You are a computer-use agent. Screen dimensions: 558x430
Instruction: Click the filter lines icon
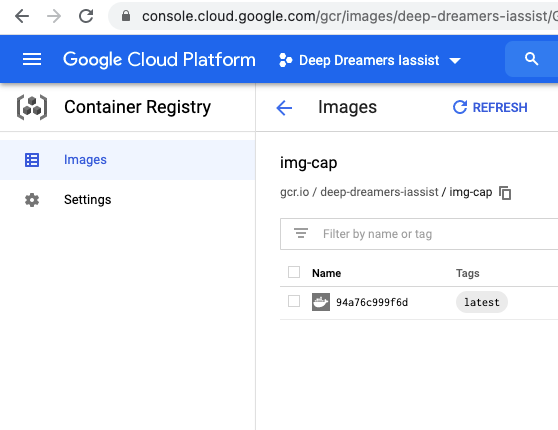pos(301,234)
